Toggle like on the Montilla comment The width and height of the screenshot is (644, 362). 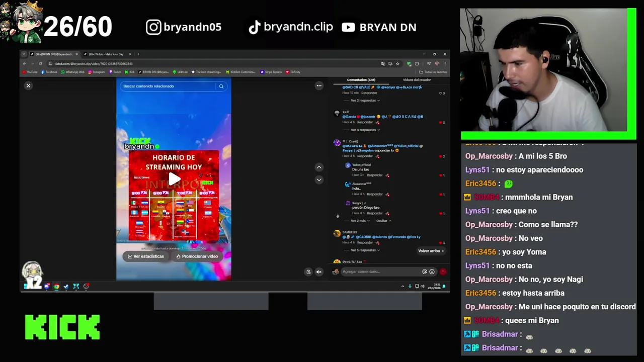441,156
